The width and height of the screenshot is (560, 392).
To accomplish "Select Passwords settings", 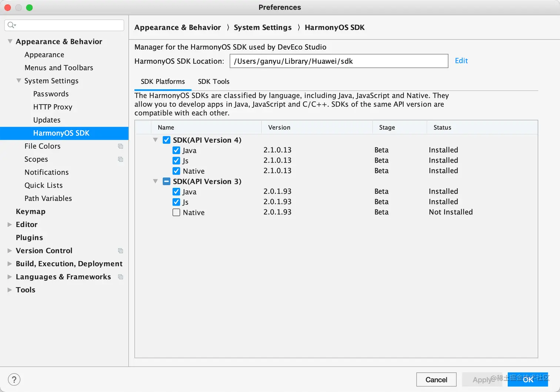I will (51, 94).
